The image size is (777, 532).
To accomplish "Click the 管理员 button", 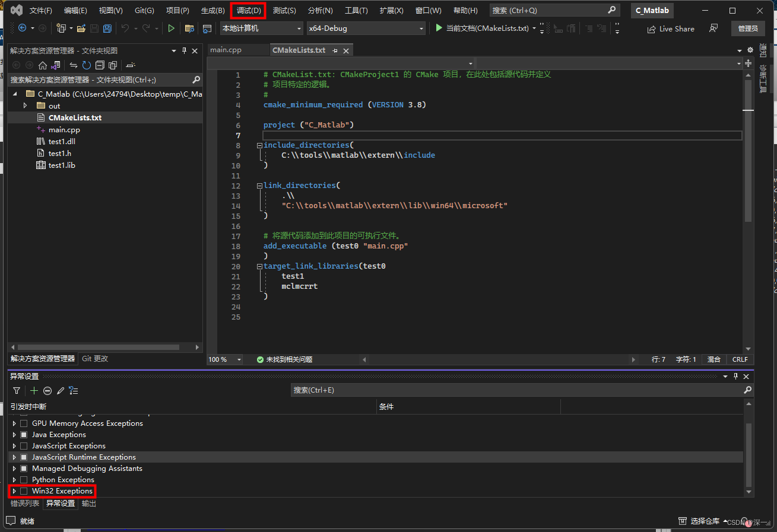I will (748, 28).
